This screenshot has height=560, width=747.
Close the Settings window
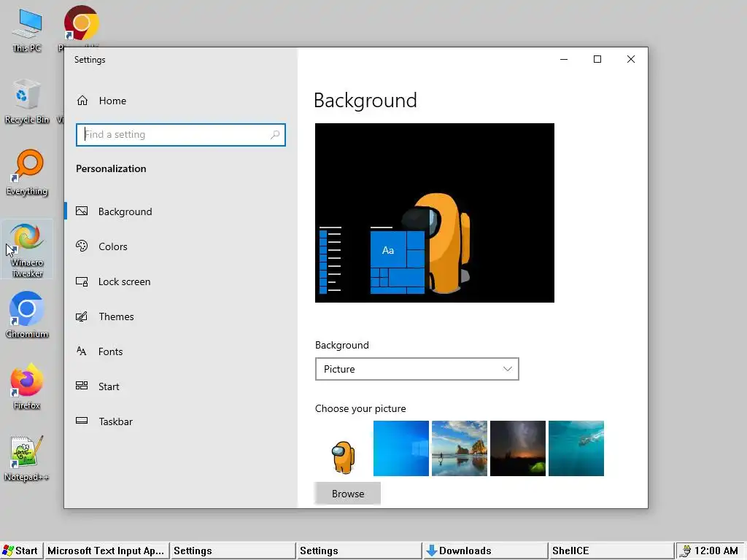click(631, 59)
